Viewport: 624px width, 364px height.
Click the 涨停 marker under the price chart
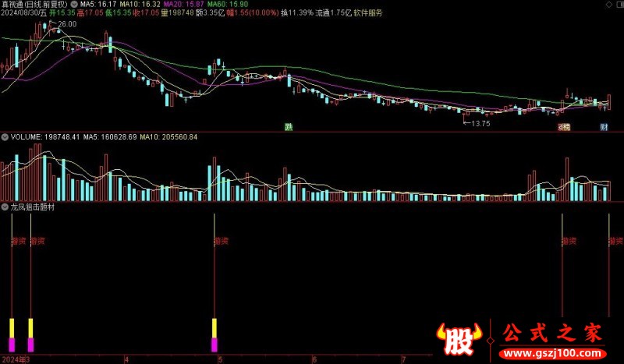coord(564,127)
